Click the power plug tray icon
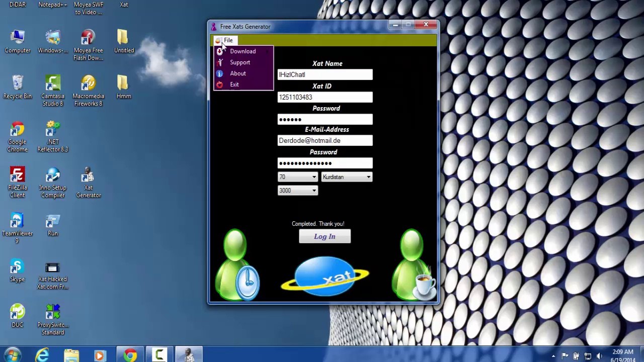This screenshot has width=644, height=362. (576, 356)
